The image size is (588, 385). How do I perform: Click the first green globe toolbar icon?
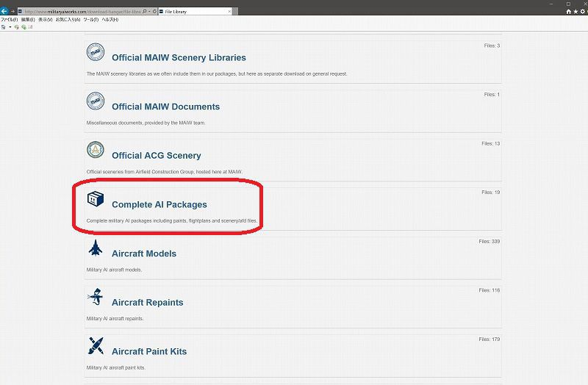click(x=16, y=27)
